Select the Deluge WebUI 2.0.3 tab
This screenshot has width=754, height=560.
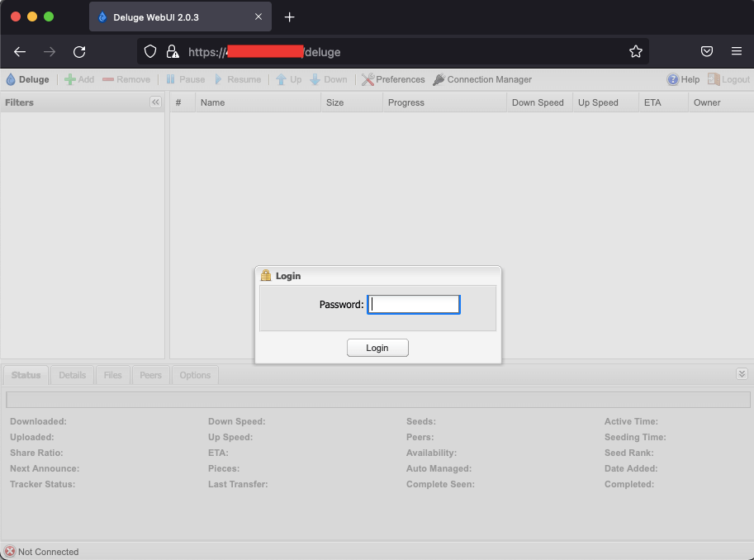[180, 17]
